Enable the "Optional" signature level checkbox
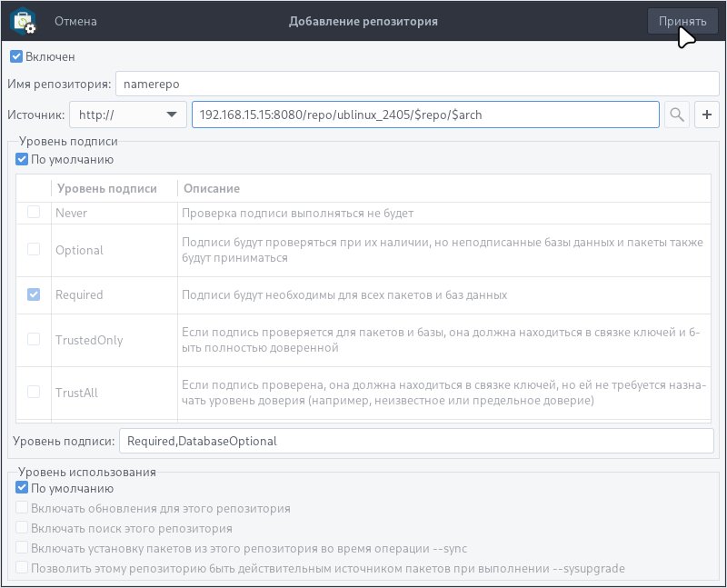This screenshot has width=727, height=588. pos(33,250)
